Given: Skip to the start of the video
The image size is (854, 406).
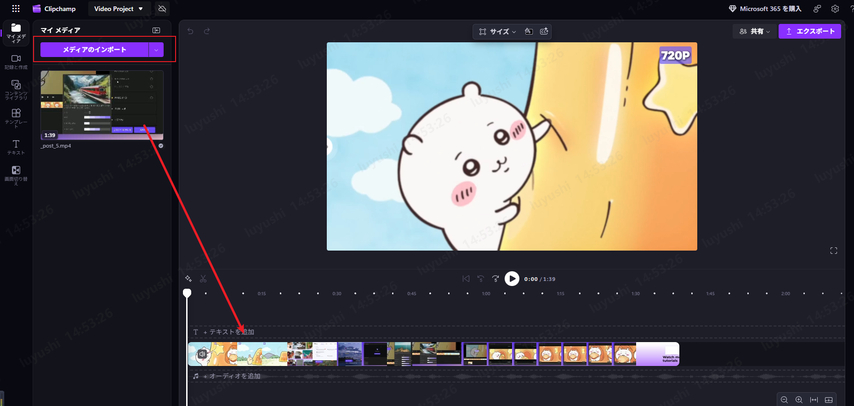Looking at the screenshot, I should click(466, 278).
